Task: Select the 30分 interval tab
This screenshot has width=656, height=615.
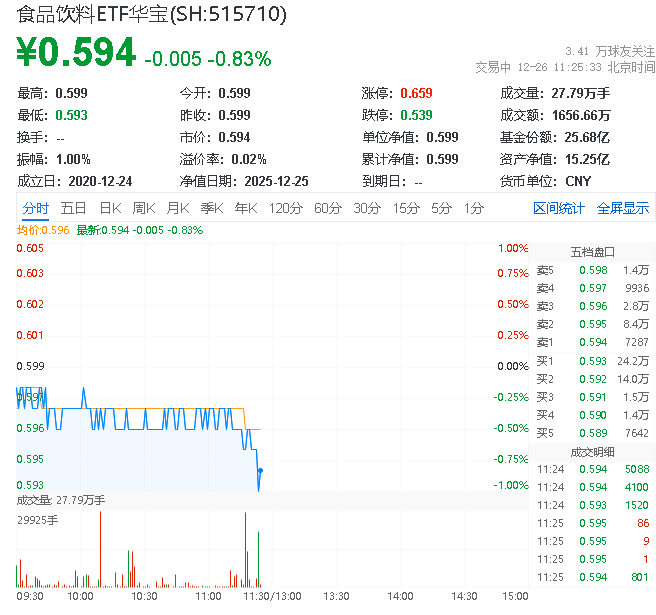Action: pyautogui.click(x=366, y=208)
